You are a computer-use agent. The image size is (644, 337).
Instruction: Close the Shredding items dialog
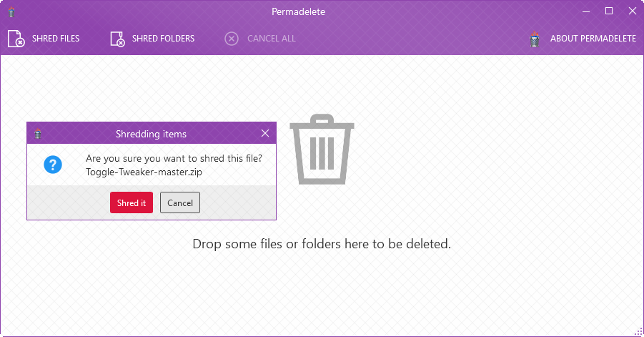pyautogui.click(x=265, y=133)
